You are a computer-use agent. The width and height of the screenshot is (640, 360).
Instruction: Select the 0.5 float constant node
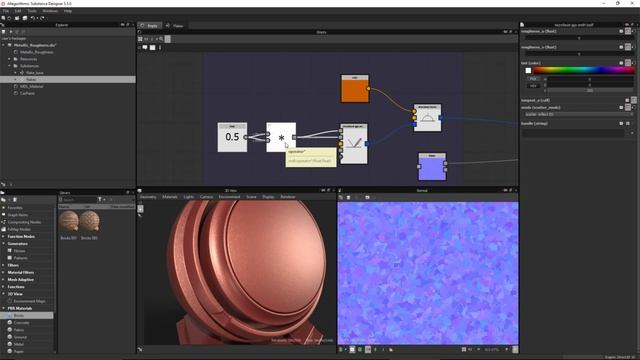point(232,137)
